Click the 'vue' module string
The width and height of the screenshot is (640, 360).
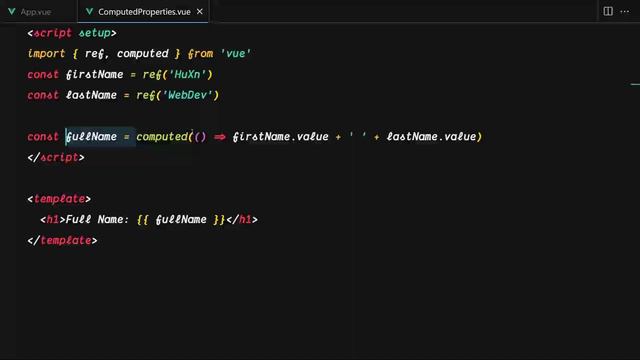(x=236, y=54)
